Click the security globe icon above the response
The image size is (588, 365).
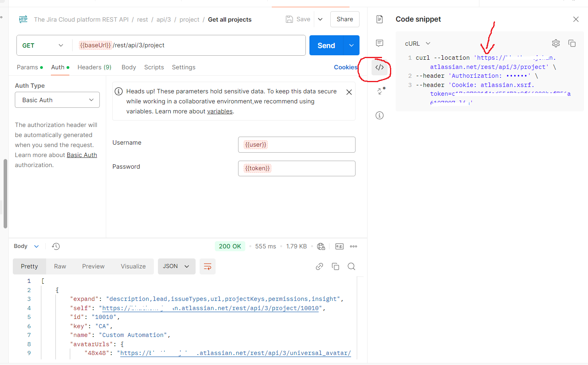[x=321, y=246]
